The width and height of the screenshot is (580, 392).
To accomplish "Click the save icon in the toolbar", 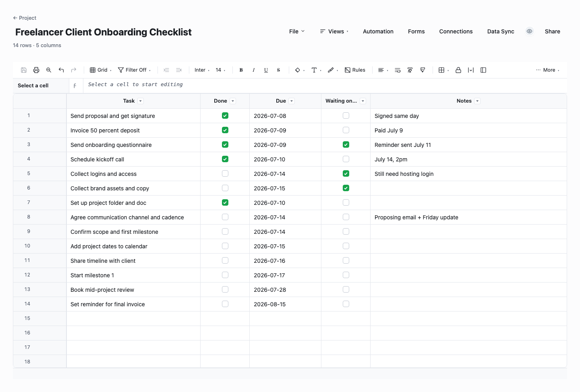I will point(24,70).
